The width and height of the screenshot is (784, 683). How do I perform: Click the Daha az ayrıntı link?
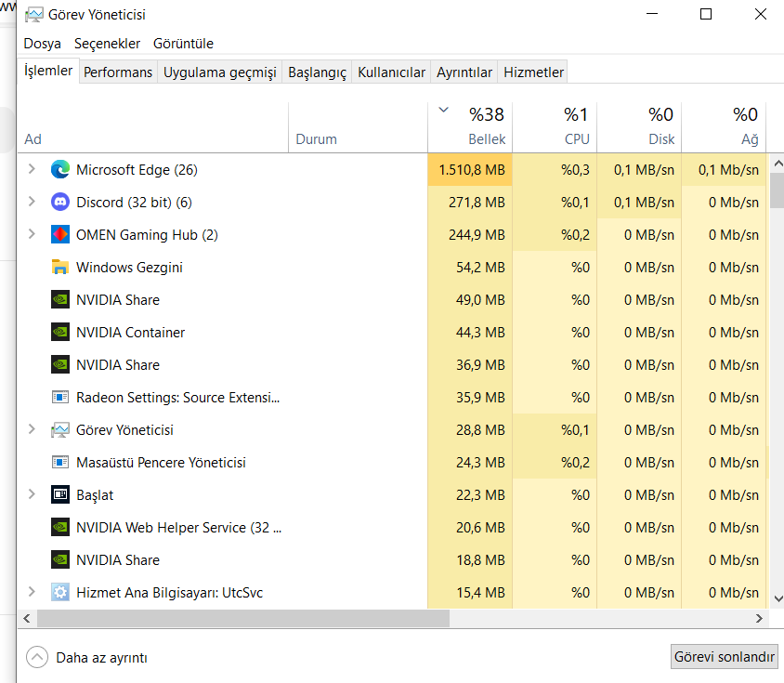coord(101,658)
